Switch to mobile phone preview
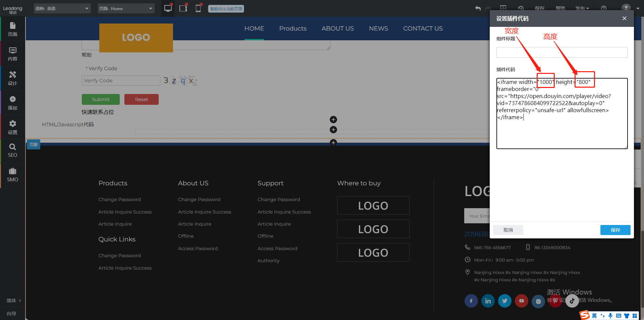The image size is (644, 320). pyautogui.click(x=198, y=8)
